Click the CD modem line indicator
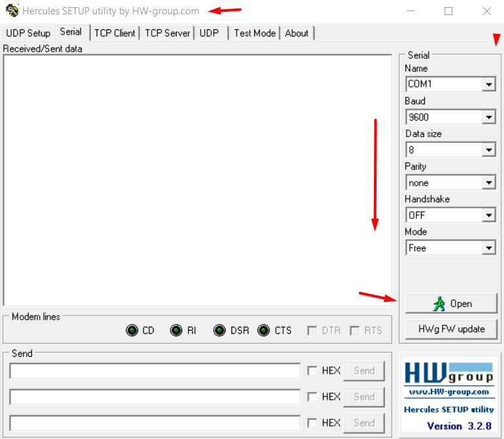504x439 pixels. [x=132, y=330]
